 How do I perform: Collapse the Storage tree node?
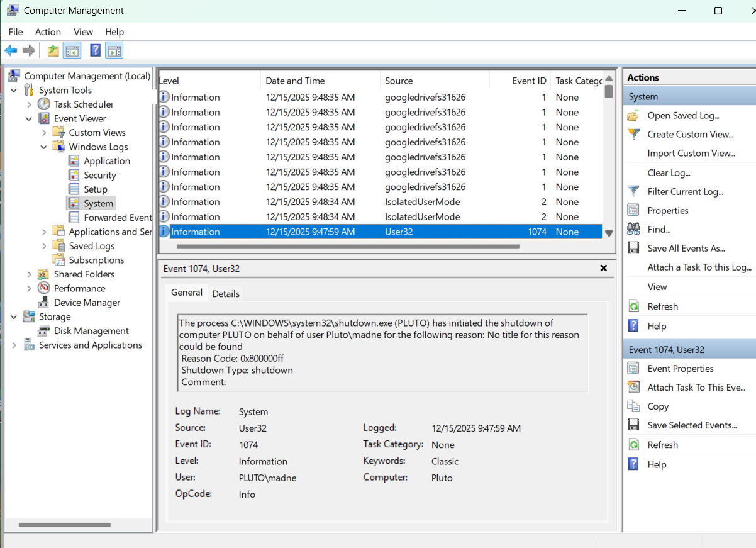tap(14, 316)
